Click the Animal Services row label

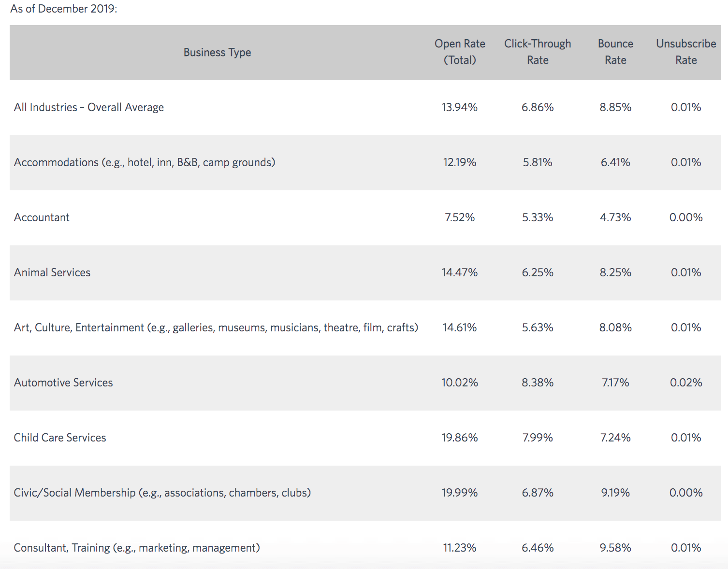(52, 272)
